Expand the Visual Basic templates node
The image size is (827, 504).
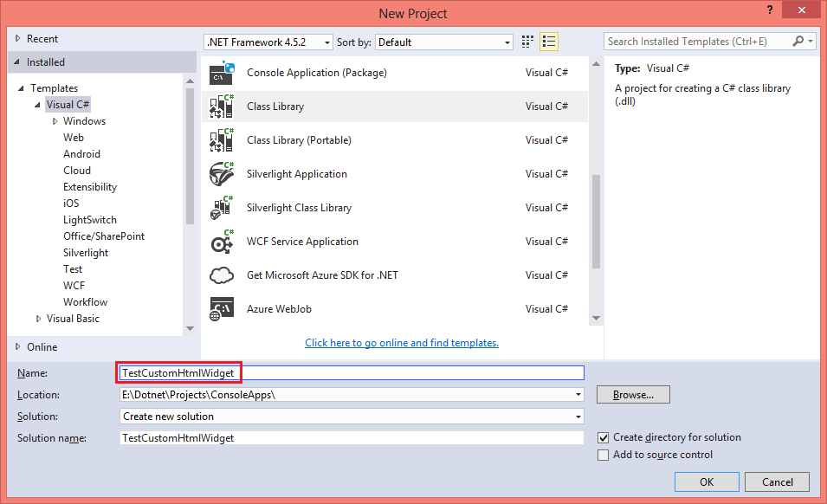pos(39,318)
